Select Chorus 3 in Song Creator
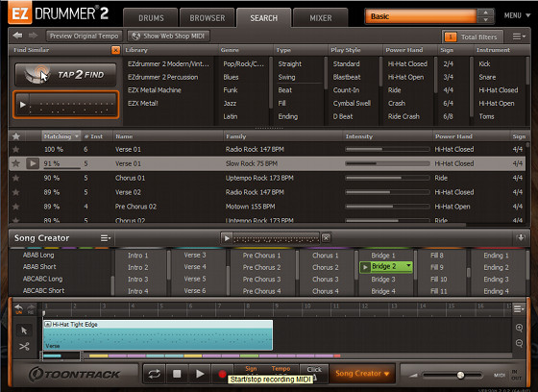538x392 pixels. pyautogui.click(x=326, y=279)
